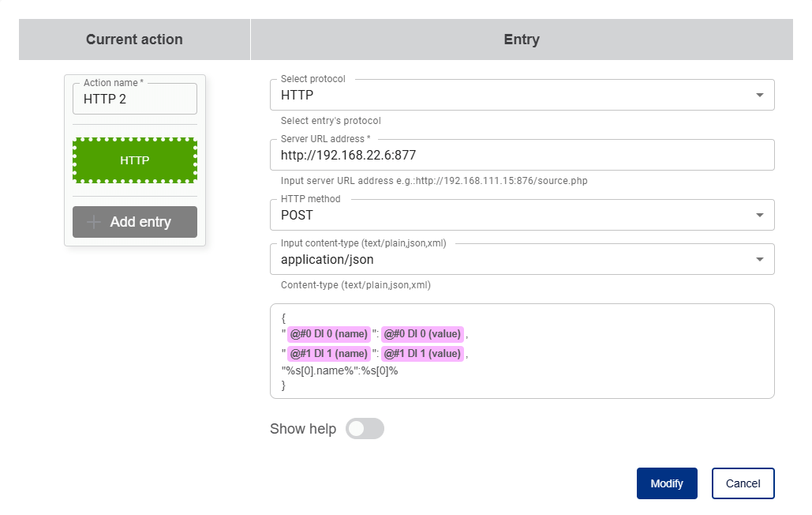Click the '@#1 DI 1 (name)' variable tag

328,354
